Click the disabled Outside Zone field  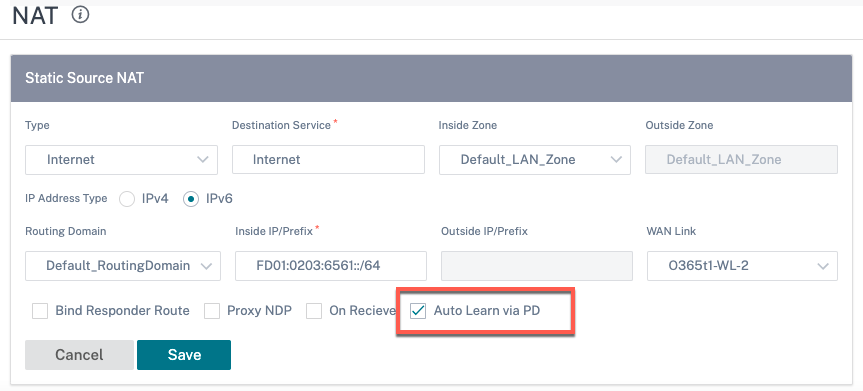point(741,160)
